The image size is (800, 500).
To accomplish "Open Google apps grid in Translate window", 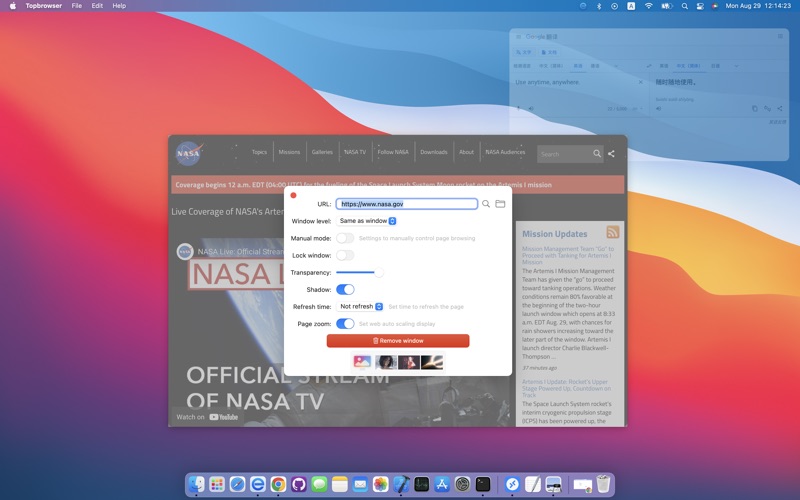I will pyautogui.click(x=780, y=36).
